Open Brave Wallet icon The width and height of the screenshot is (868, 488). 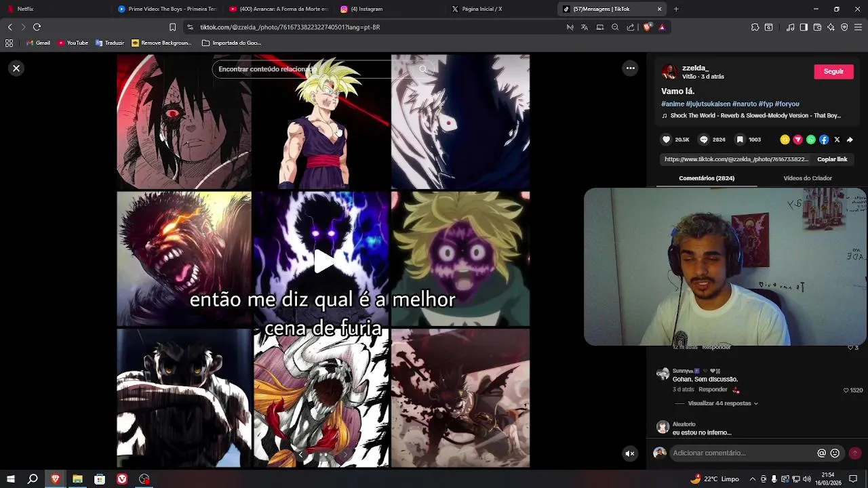(x=817, y=27)
